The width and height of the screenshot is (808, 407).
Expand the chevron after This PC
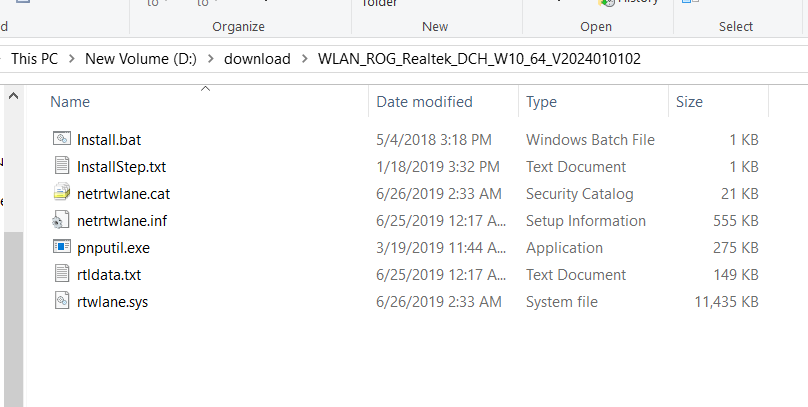pos(72,59)
